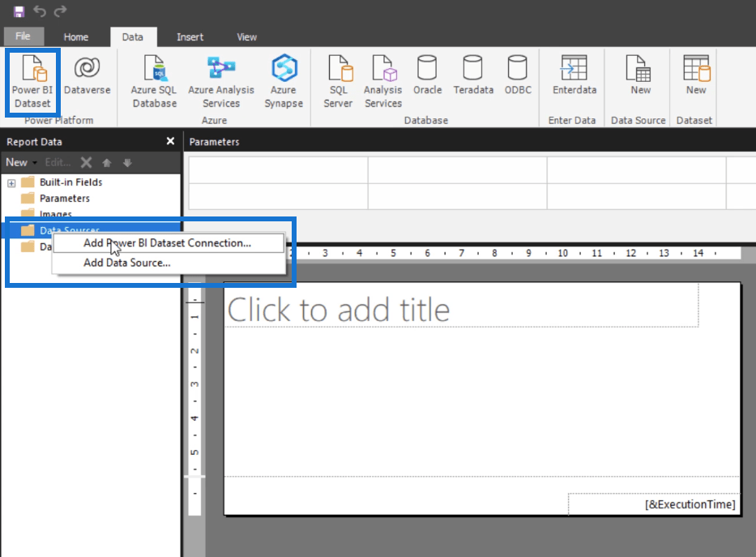Click New in Data Source group
This screenshot has height=557, width=756.
[640, 75]
